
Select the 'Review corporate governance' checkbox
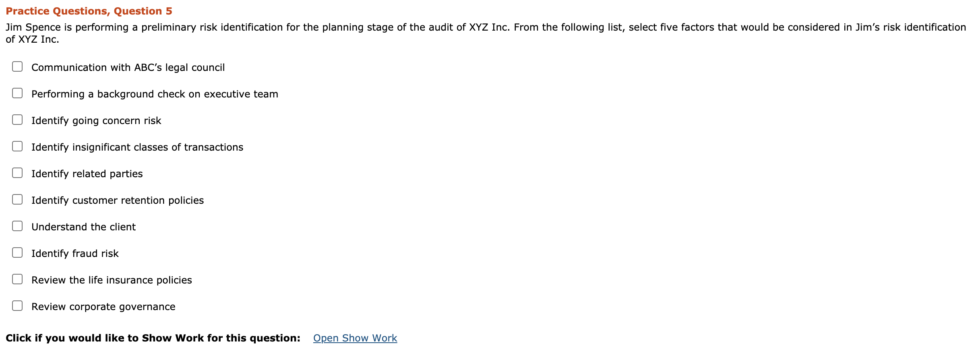pos(17,306)
